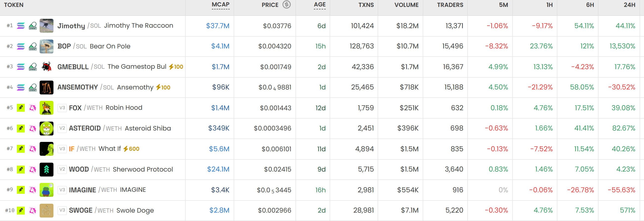
Task: Open the WOOD /WETH token link
Action: pos(89,170)
